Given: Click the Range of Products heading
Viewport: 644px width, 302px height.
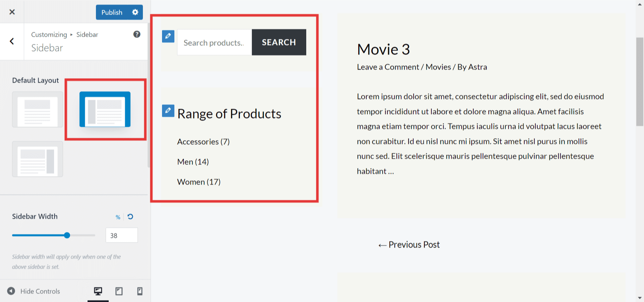Looking at the screenshot, I should click(229, 114).
